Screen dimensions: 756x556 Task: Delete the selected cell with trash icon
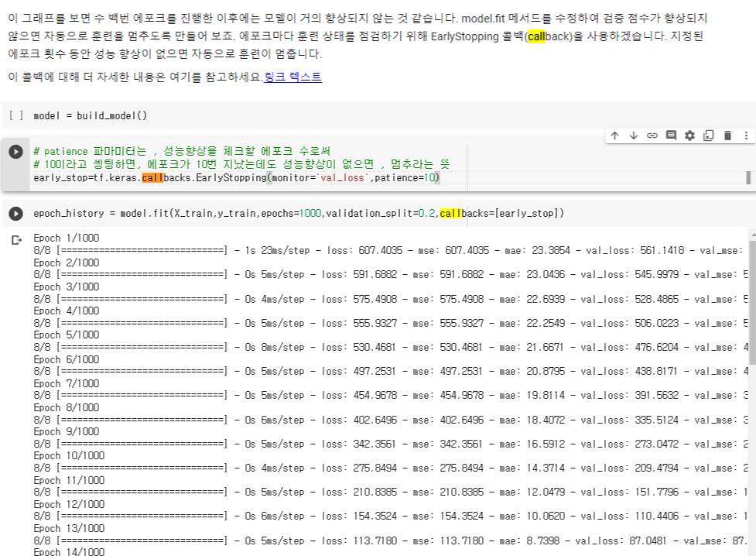pyautogui.click(x=727, y=136)
